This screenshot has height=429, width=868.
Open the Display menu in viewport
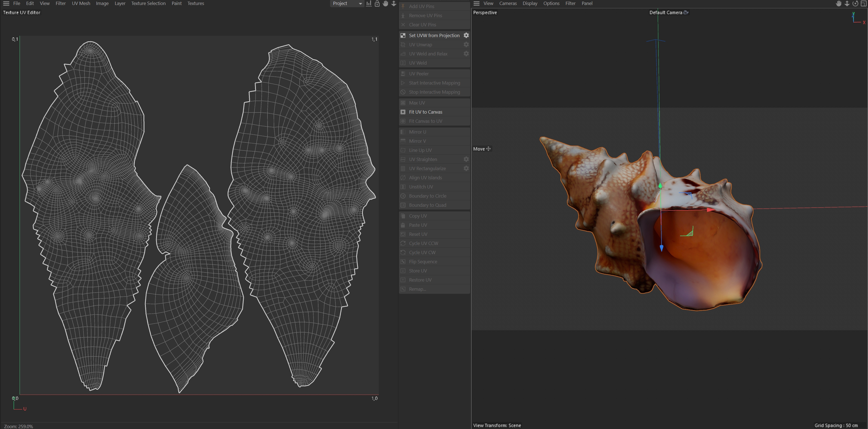530,3
